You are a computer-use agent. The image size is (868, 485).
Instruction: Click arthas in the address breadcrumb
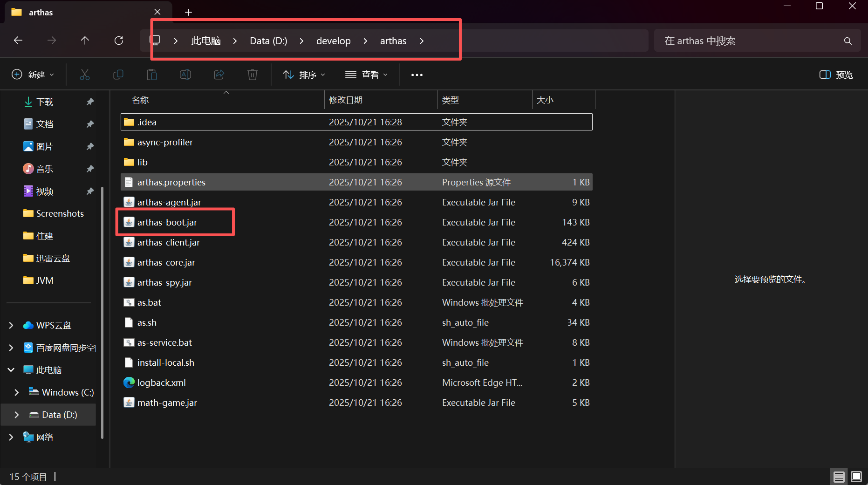(393, 41)
